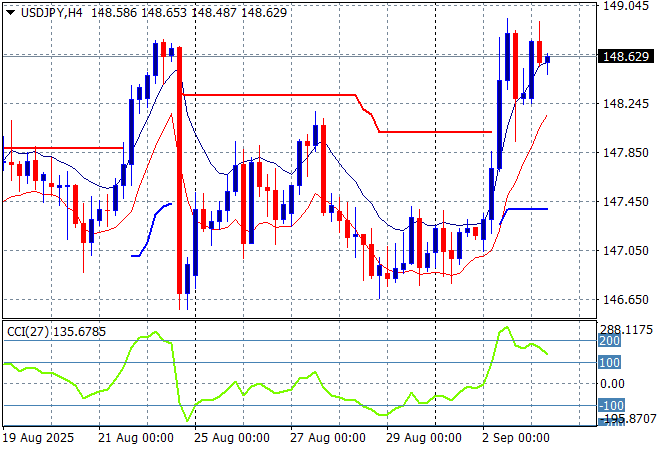Click the 19 Aug 2025 date label

pos(37,438)
